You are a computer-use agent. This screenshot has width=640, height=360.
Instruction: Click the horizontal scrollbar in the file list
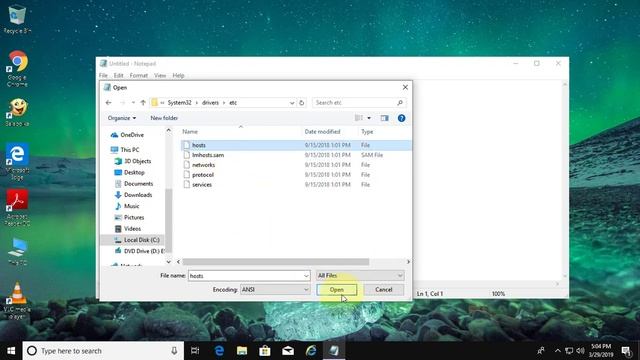276,262
